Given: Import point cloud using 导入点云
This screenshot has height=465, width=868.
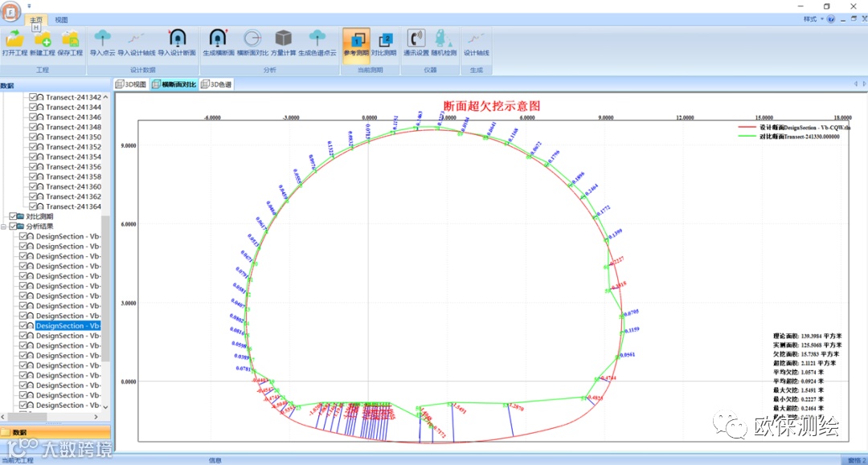Looking at the screenshot, I should point(102,43).
